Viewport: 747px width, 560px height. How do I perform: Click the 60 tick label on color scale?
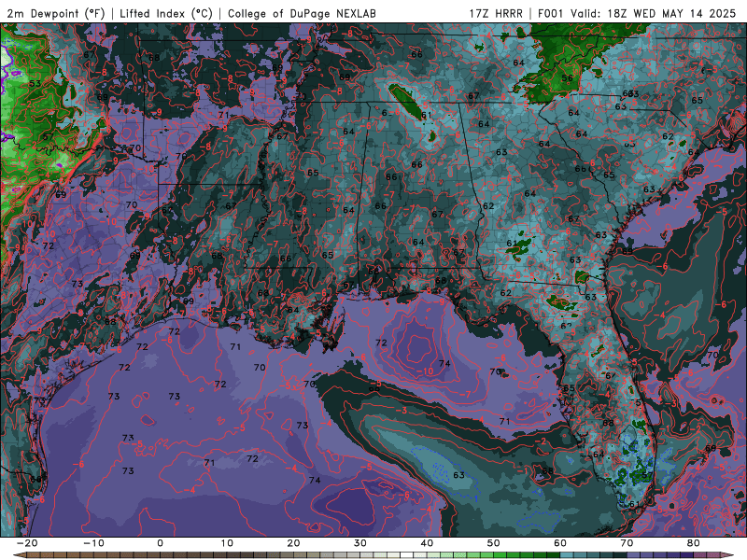point(560,543)
